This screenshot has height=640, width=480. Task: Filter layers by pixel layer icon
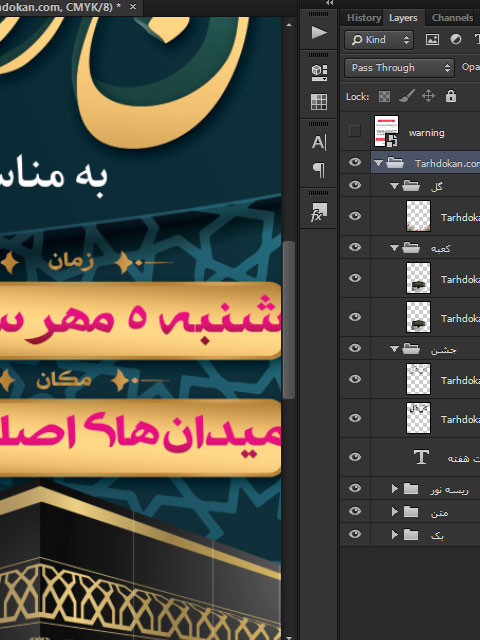[432, 40]
